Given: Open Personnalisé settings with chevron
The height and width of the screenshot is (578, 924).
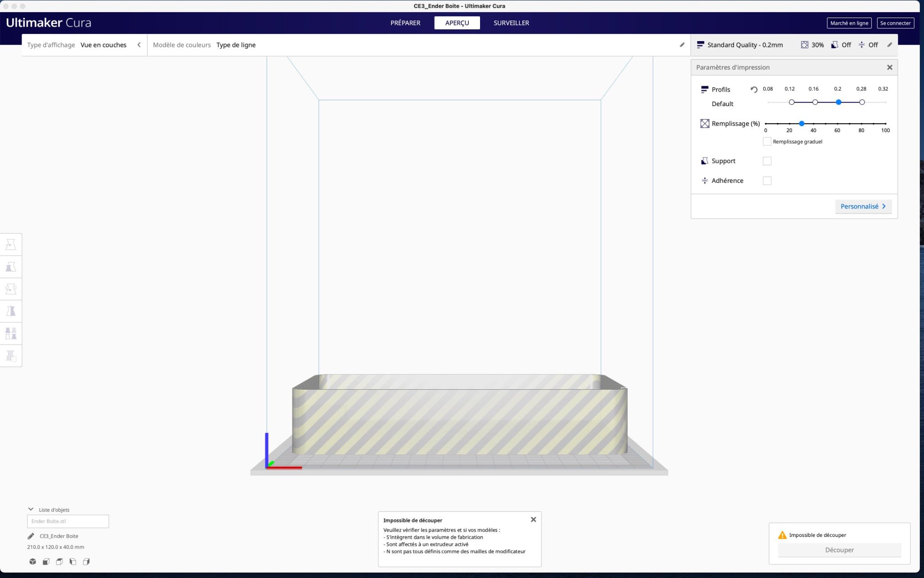Looking at the screenshot, I should [x=863, y=206].
